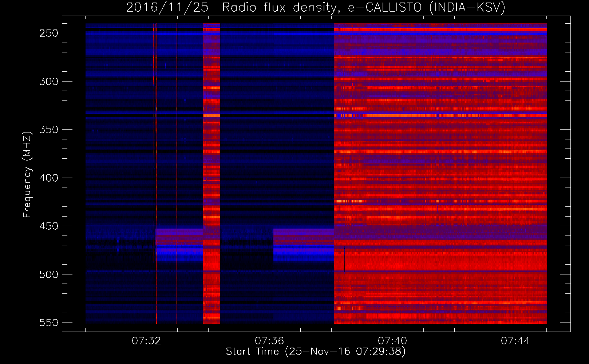The image size is (589, 364).
Task: Select the 300 frequency tick label
Action: (x=49, y=82)
